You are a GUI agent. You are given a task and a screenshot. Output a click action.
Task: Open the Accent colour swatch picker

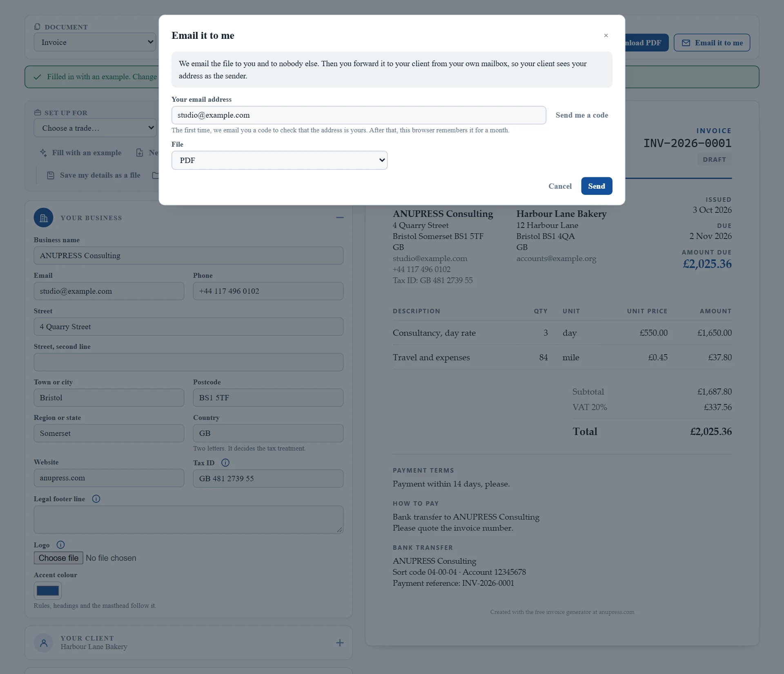coord(48,591)
